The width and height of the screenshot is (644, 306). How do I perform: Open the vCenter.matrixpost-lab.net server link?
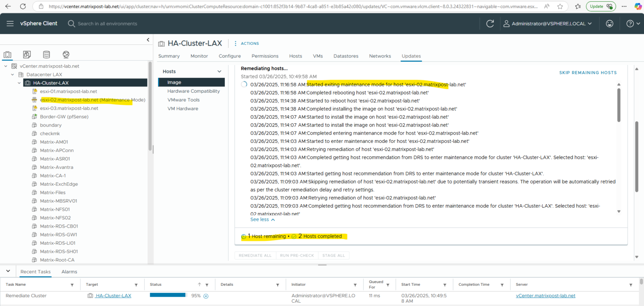point(545,296)
